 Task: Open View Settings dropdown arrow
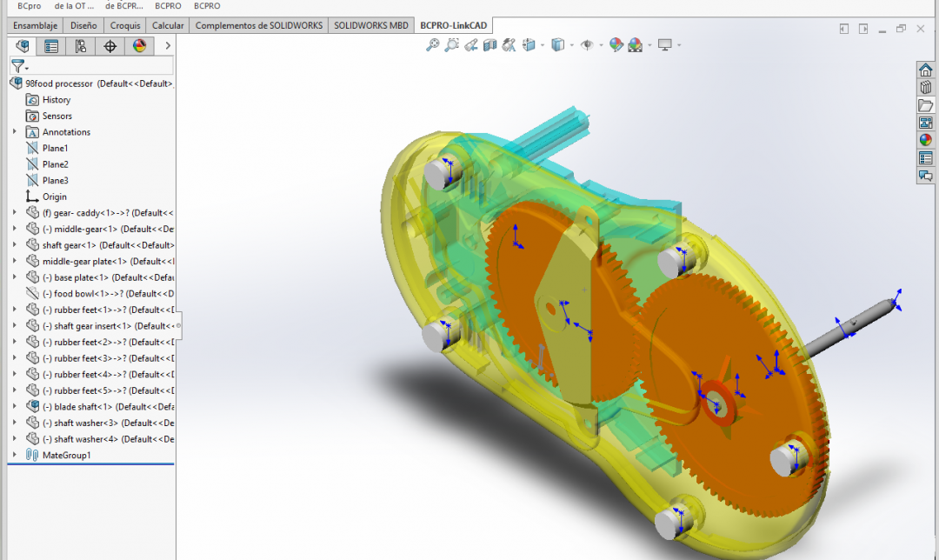679,45
